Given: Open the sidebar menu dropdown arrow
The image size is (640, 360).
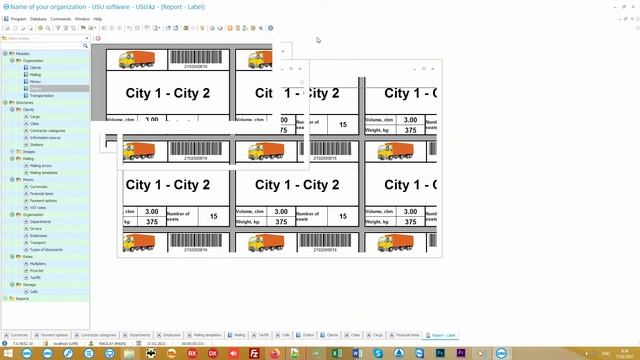Looking at the screenshot, I should pyautogui.click(x=87, y=38).
